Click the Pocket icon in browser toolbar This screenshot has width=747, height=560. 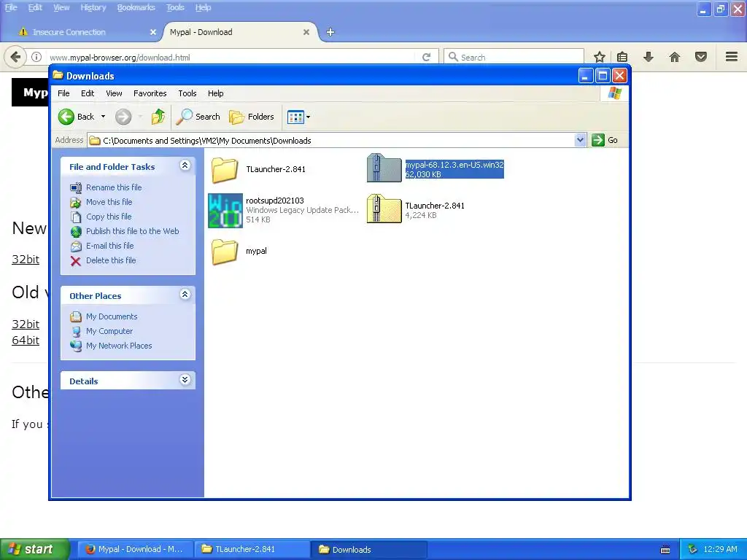pyautogui.click(x=701, y=57)
